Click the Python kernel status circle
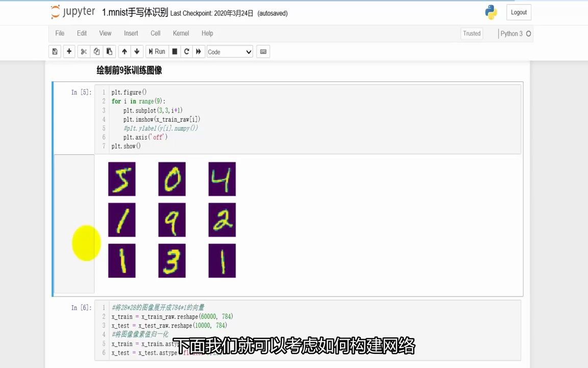588x368 pixels. [x=529, y=33]
